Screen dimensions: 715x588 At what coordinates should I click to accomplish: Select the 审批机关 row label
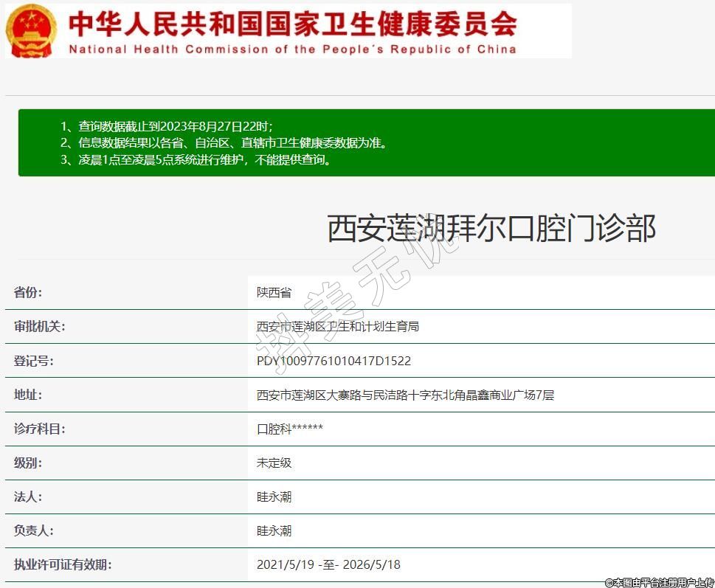tap(39, 326)
